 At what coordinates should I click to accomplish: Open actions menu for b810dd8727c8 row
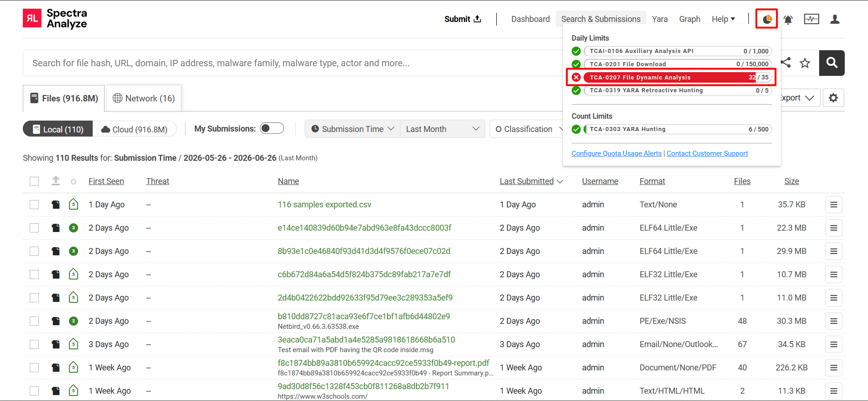834,321
